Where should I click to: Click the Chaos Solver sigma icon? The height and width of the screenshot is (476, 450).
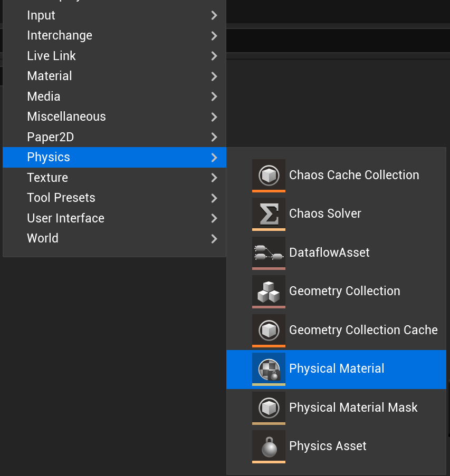269,213
